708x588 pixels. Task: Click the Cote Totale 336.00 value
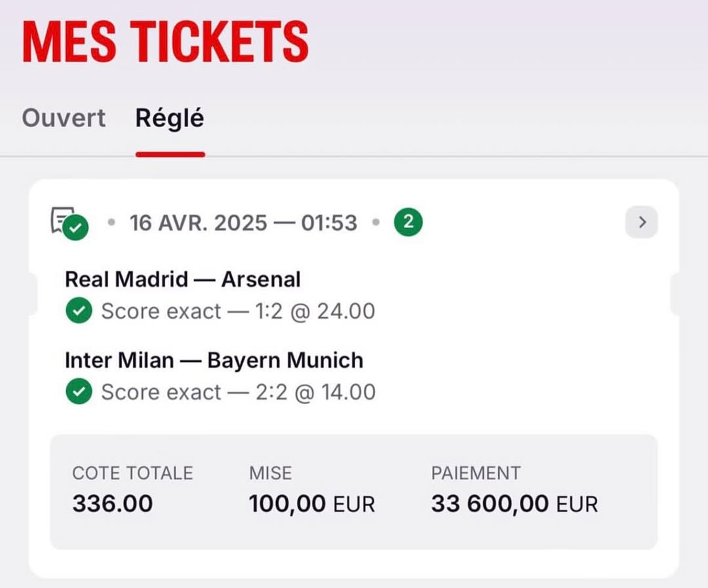click(x=113, y=503)
